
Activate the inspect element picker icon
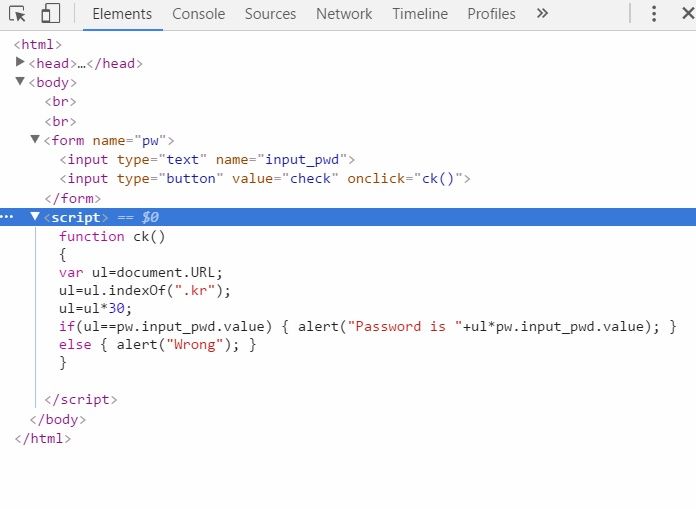[18, 14]
